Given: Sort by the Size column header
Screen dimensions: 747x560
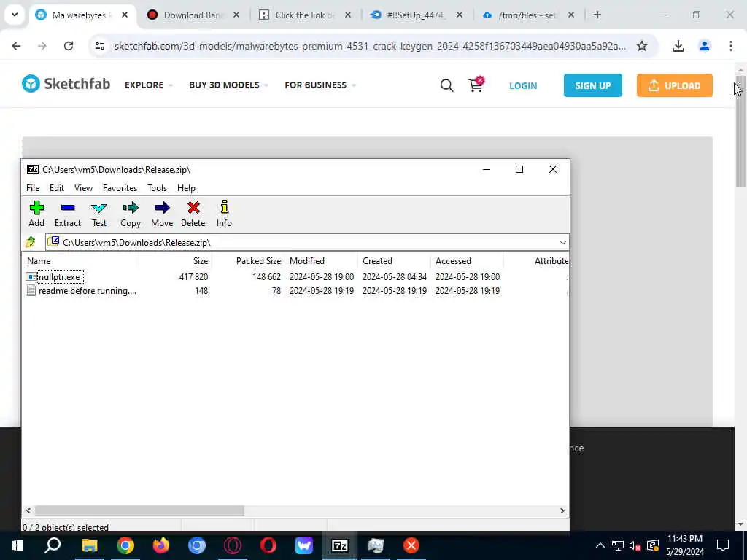Looking at the screenshot, I should point(176,260).
